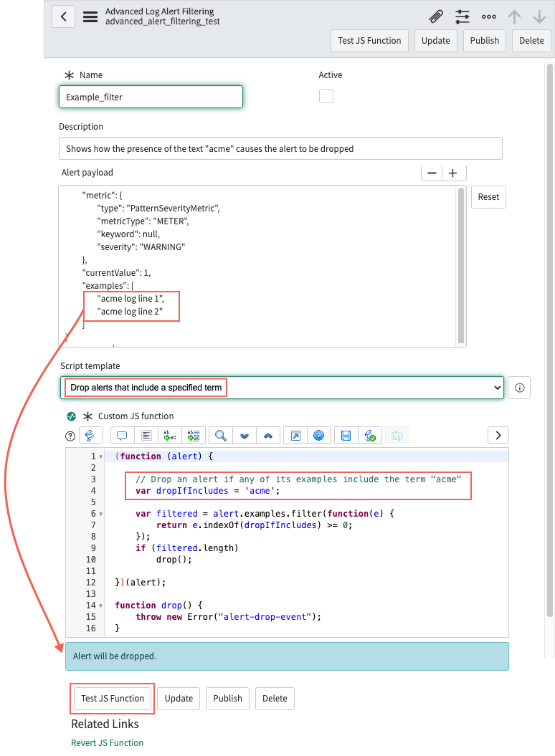The width and height of the screenshot is (555, 756).
Task: Click the Find Next down-chevron icon
Action: pos(245,436)
